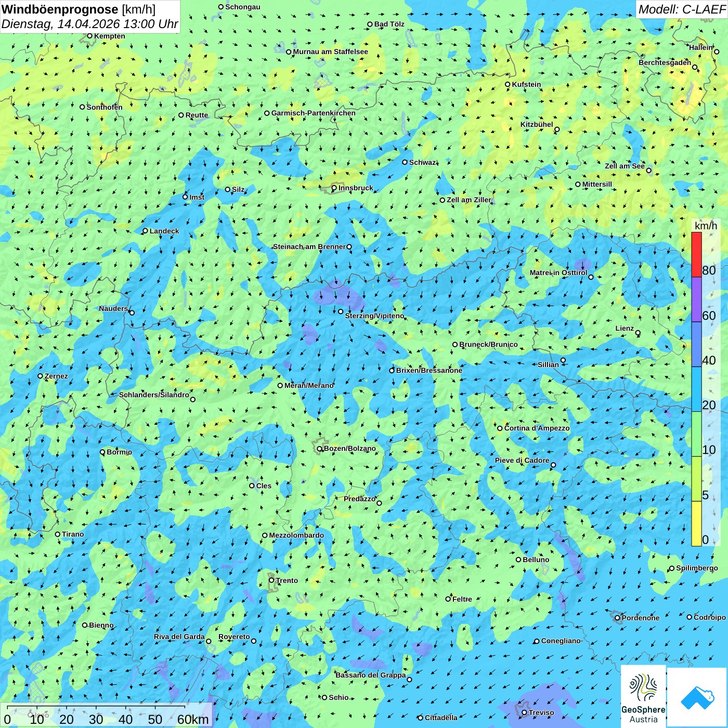Click the Sonthofen label

click(x=105, y=107)
